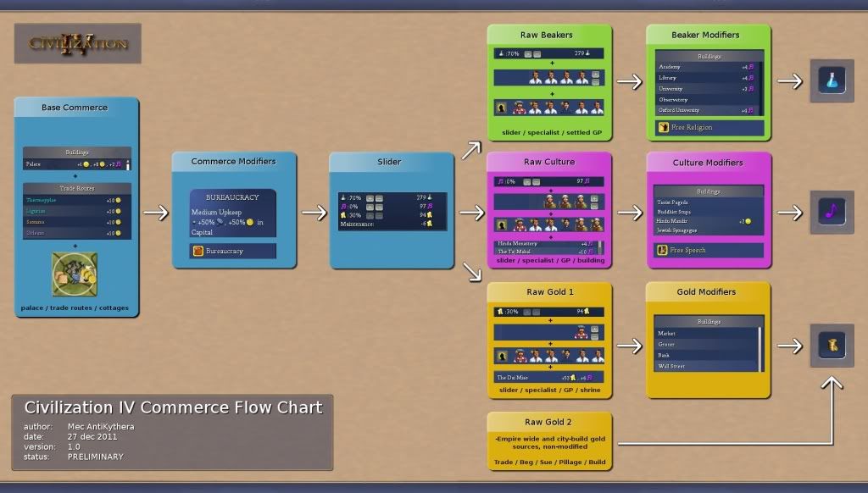Click the Buildings header in Beaker Modifiers

coord(709,57)
